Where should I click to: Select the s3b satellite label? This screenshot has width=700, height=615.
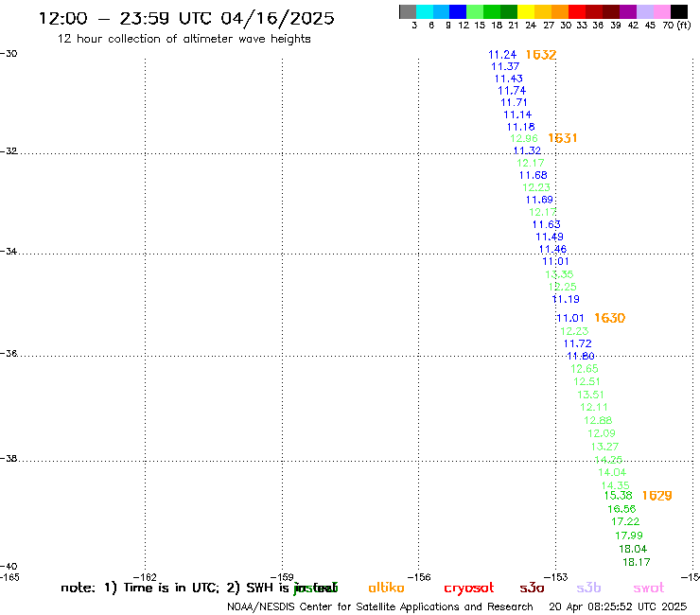[x=588, y=588]
